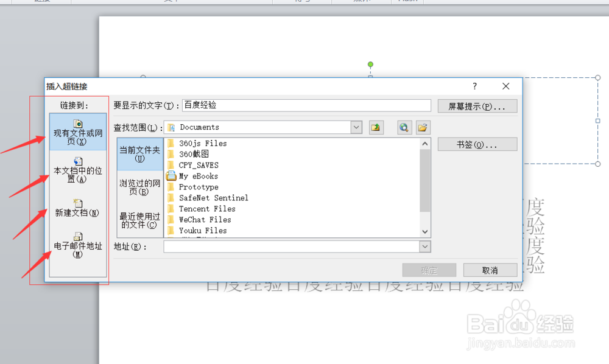Image resolution: width=609 pixels, height=364 pixels.
Task: Click the 确定 button
Action: [429, 270]
